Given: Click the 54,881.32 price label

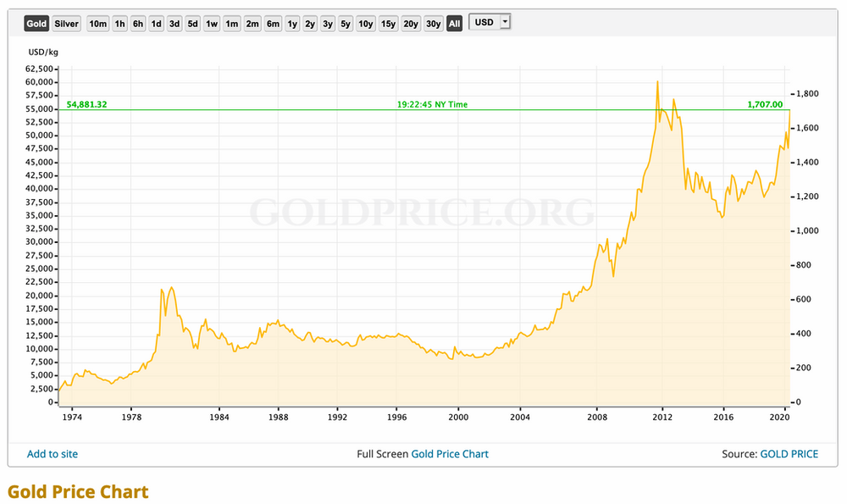Looking at the screenshot, I should point(87,104).
